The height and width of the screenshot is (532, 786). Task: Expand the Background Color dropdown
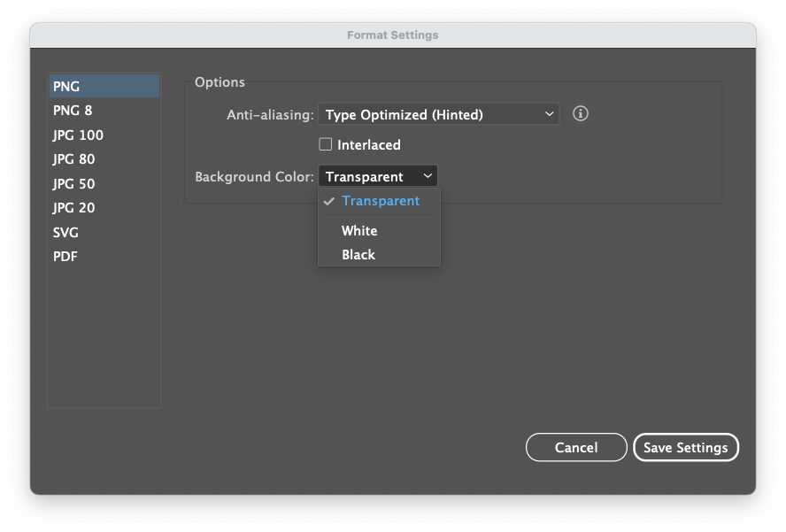pyautogui.click(x=378, y=175)
